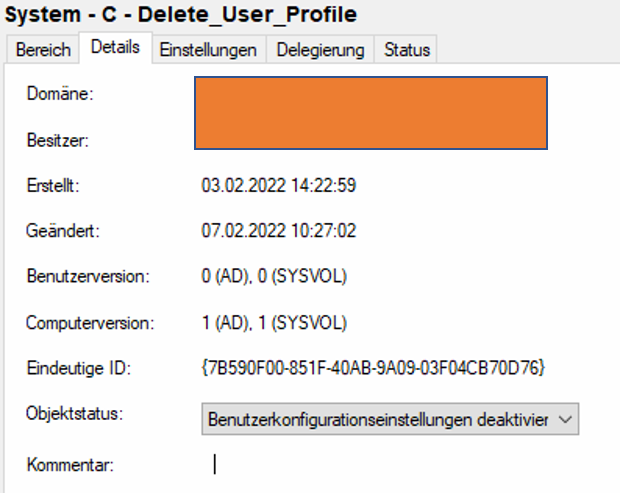The height and width of the screenshot is (493, 620).
Task: Click the orange redacted Domäne/Besitzer block
Action: click(371, 113)
